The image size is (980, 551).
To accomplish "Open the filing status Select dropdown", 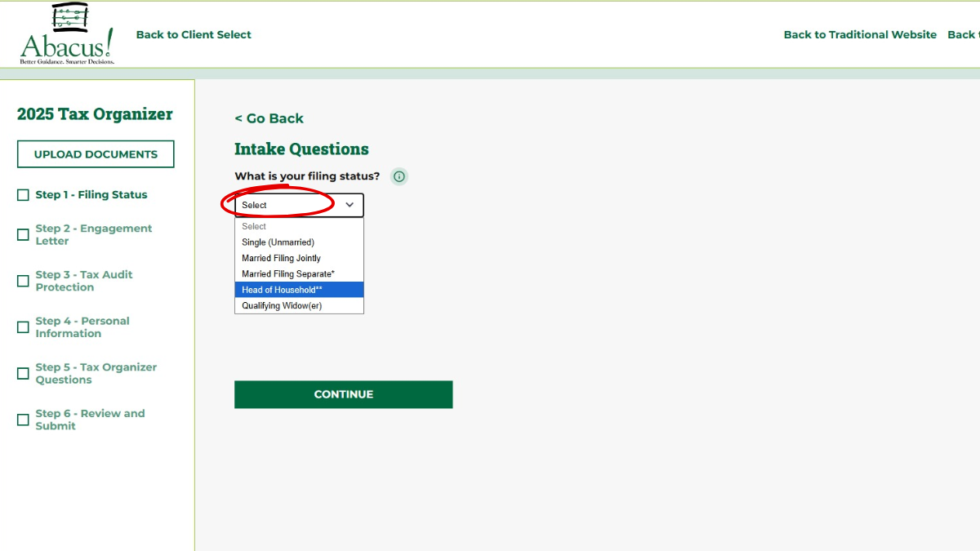I will [298, 205].
